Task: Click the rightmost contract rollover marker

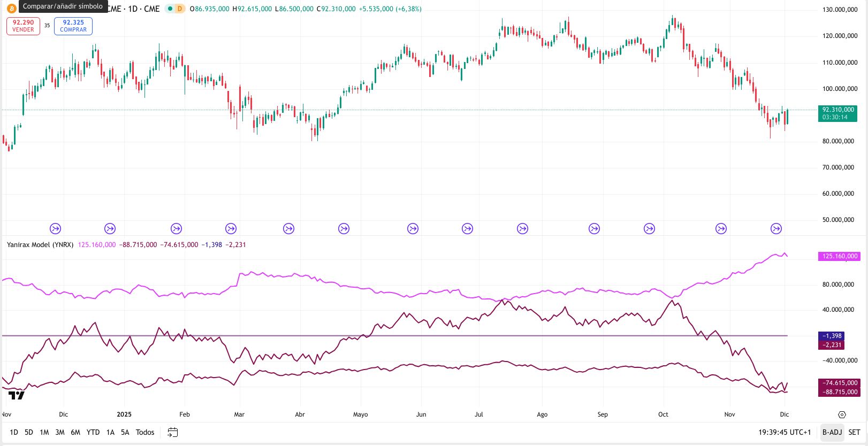Action: (776, 229)
